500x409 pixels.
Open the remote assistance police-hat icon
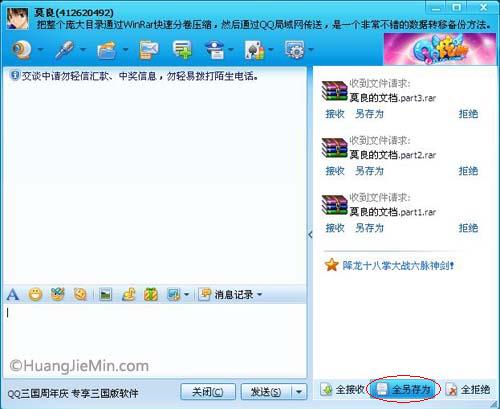click(214, 50)
